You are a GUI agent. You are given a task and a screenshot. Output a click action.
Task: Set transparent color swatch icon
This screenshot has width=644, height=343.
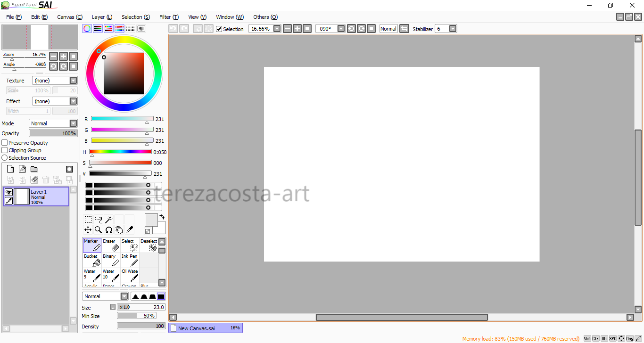coord(148,231)
